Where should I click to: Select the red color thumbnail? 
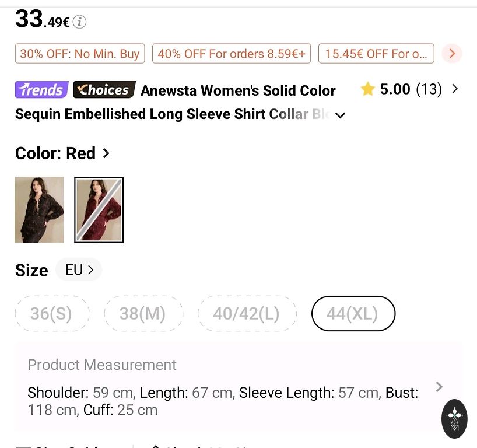click(99, 209)
